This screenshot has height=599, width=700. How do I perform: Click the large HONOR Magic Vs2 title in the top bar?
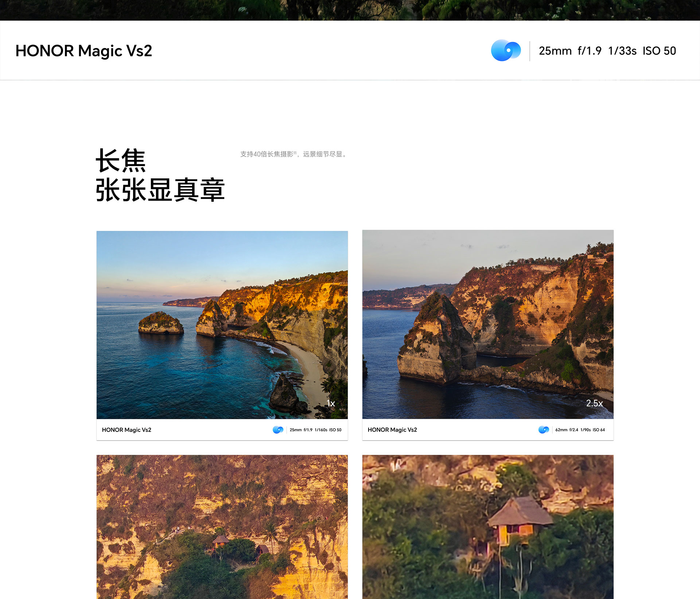click(83, 51)
